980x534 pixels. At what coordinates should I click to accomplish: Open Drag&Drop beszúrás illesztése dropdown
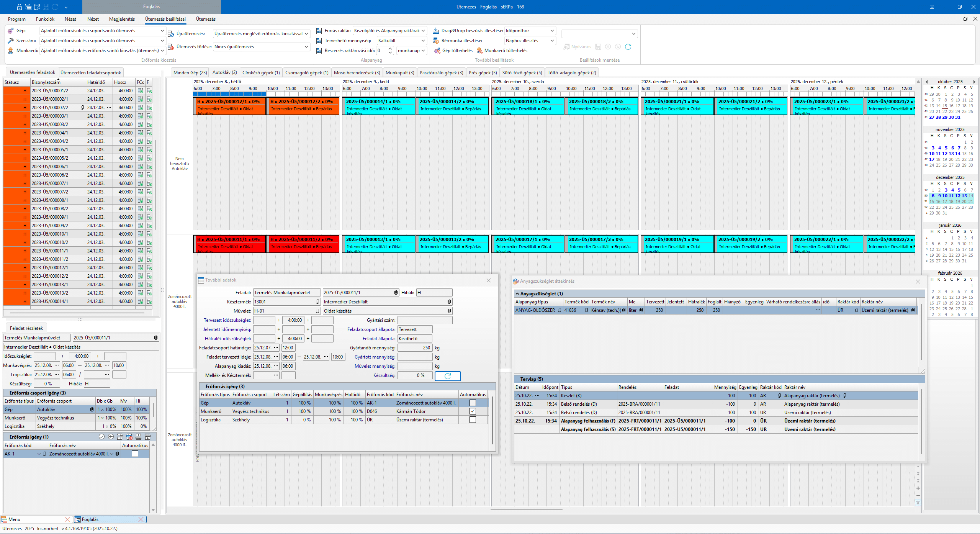coord(552,31)
